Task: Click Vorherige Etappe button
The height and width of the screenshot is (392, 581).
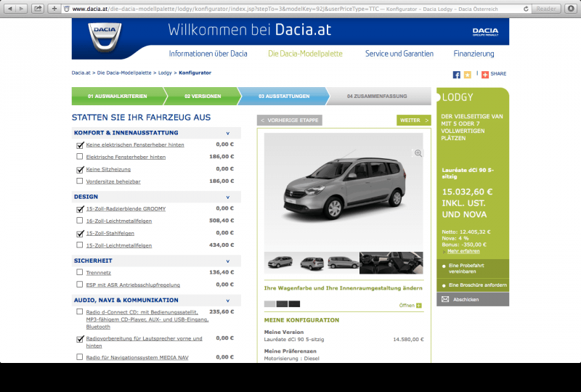Action: (290, 121)
